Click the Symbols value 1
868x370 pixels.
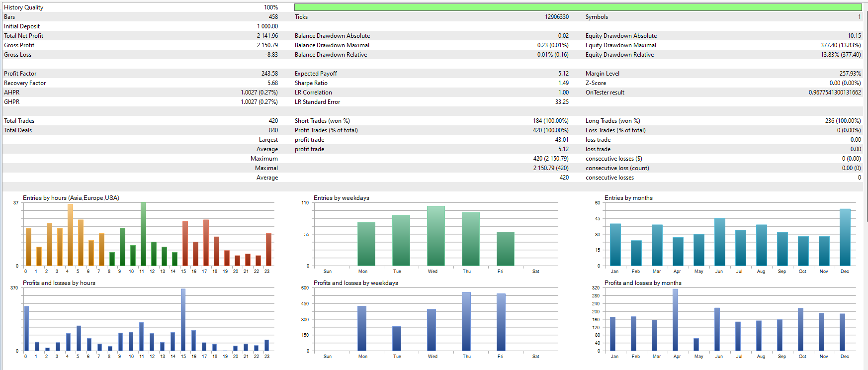point(859,17)
